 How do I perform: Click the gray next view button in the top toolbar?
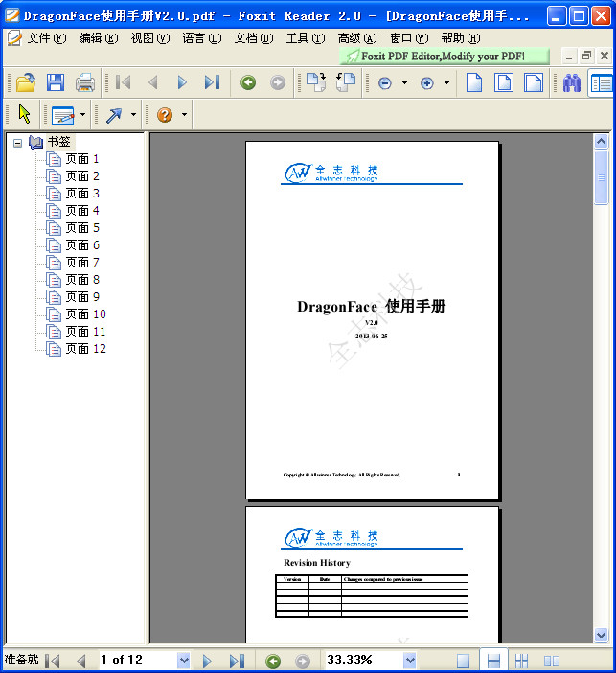(x=278, y=82)
